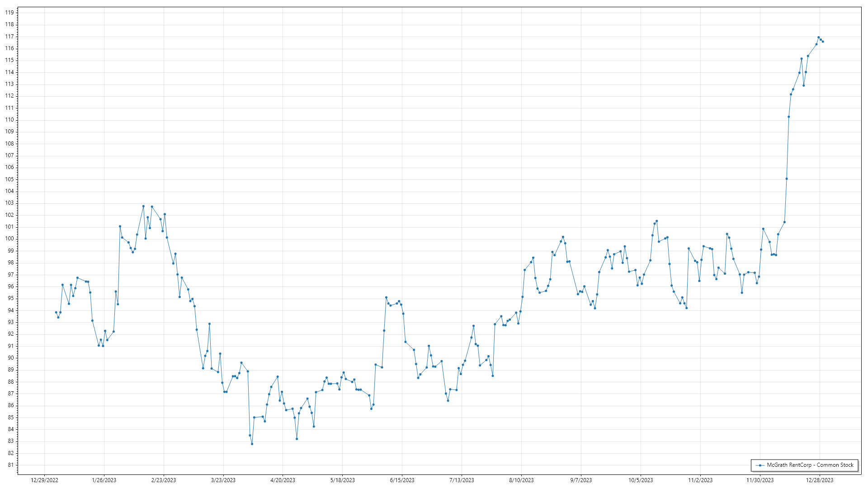The image size is (868, 488).
Task: Click the lowest data point near 82.8
Action: (252, 444)
